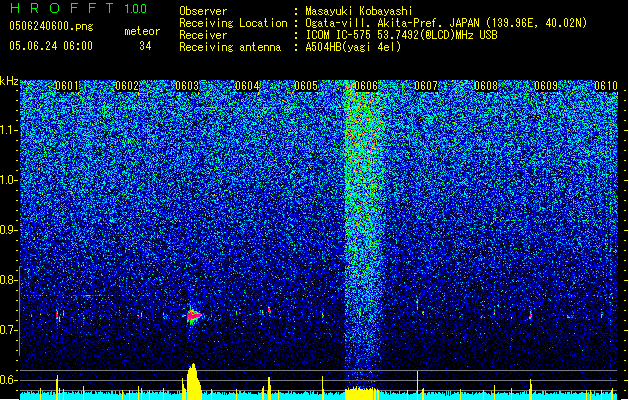Click the 0.9 frequency axis label
Image resolution: width=629 pixels, height=400 pixels.
[x=9, y=230]
